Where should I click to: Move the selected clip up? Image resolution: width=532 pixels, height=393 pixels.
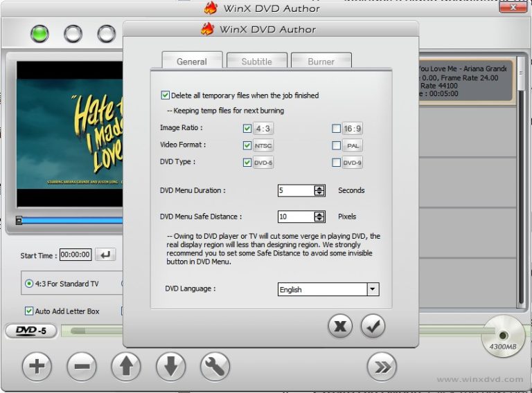coord(126,366)
